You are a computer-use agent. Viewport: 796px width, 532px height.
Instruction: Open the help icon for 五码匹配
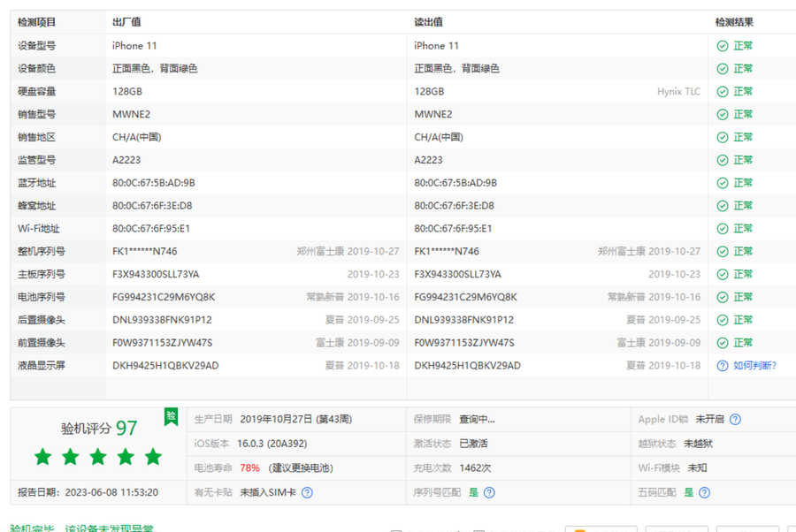pos(705,492)
